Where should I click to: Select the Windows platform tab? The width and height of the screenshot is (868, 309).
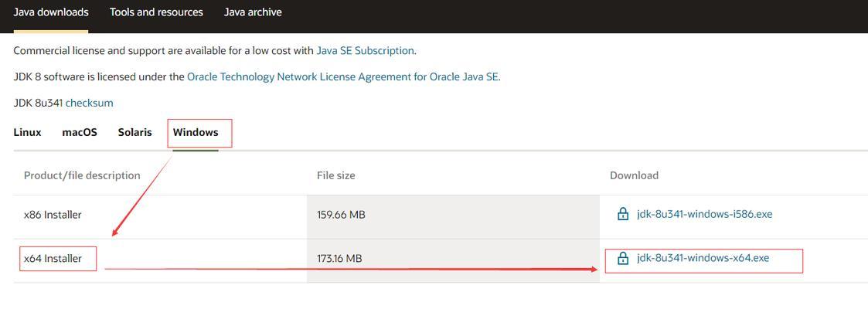(x=196, y=133)
